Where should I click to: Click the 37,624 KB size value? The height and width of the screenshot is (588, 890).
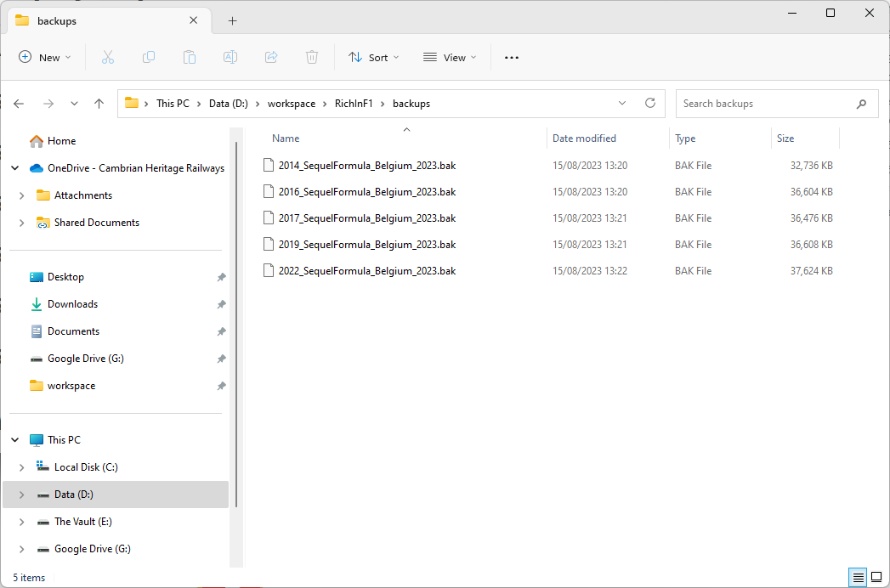pyautogui.click(x=812, y=271)
